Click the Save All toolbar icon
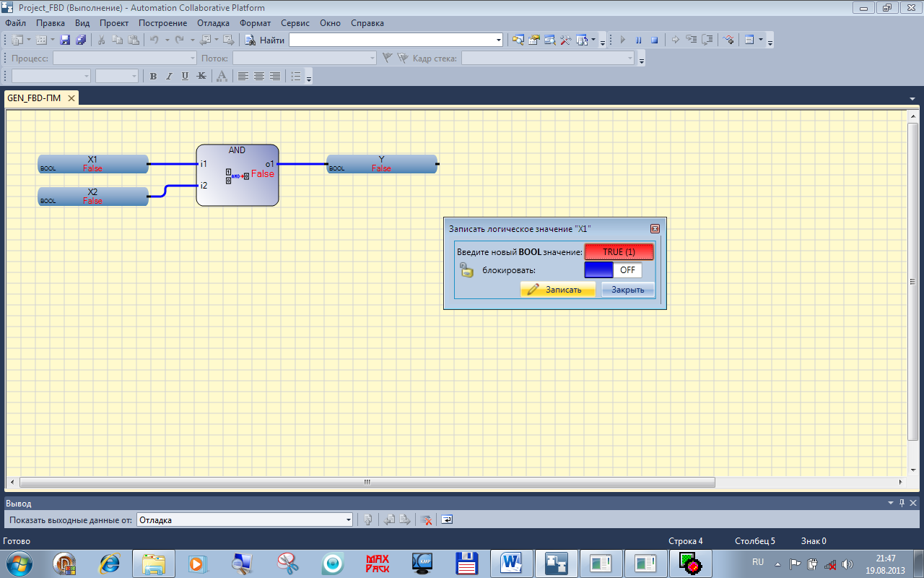This screenshot has height=578, width=924. coord(81,40)
